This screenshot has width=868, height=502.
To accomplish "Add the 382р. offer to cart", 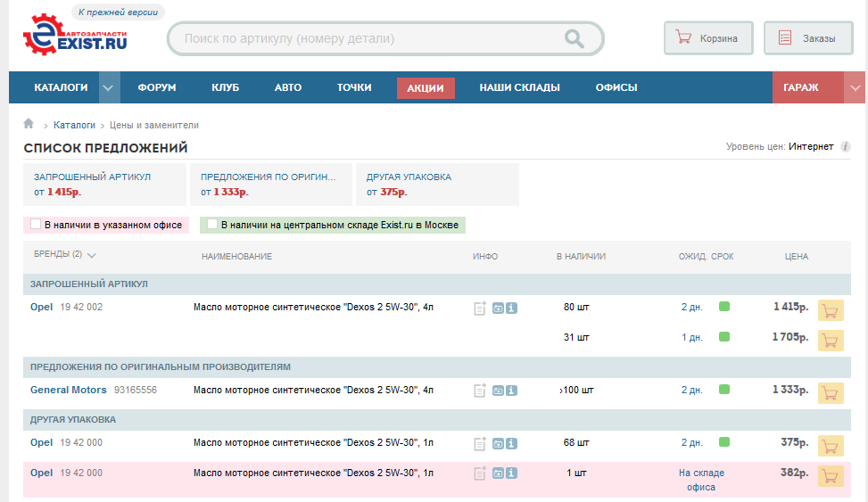I will point(831,476).
